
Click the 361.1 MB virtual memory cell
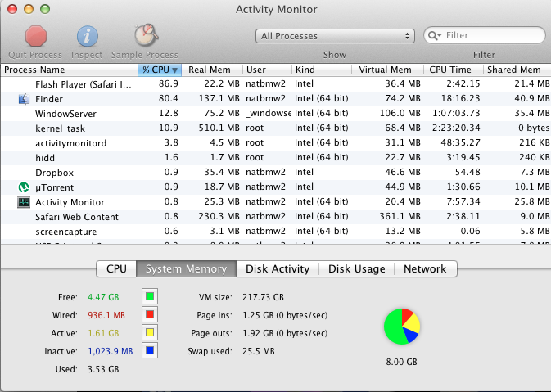click(400, 216)
